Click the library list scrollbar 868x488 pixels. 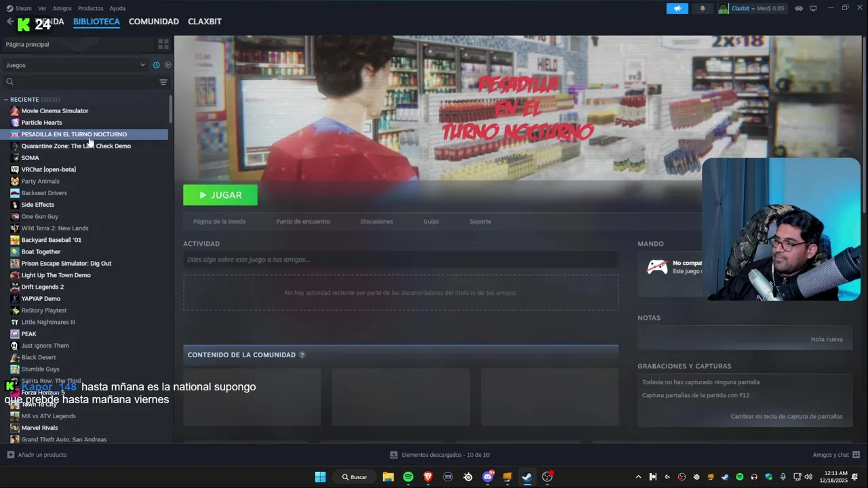point(171,108)
